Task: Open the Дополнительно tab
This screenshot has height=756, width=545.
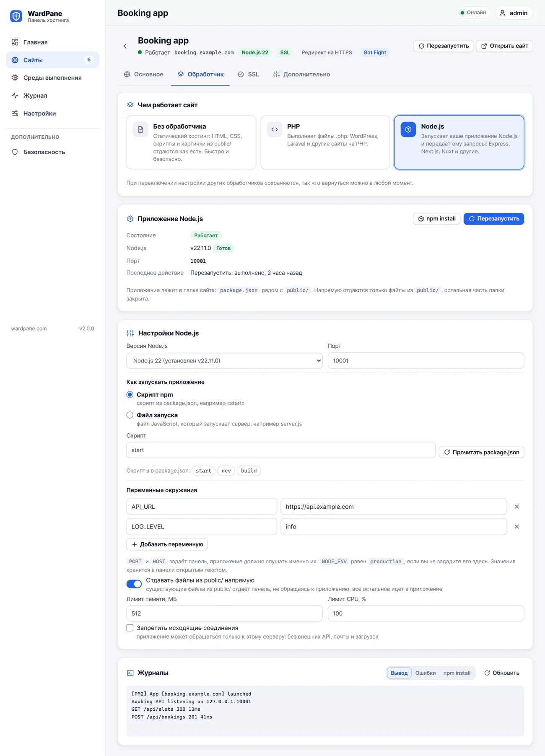Action: [x=301, y=75]
